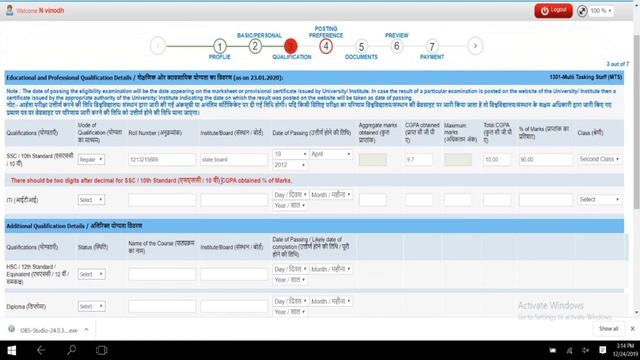This screenshot has height=360, width=640.
Task: Open Diploma status Select dropdown
Action: tap(91, 307)
